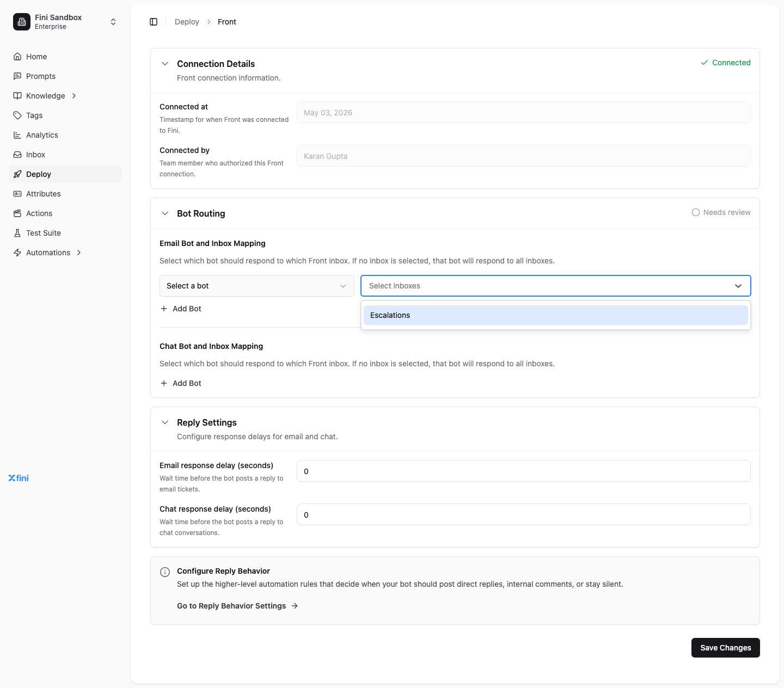The width and height of the screenshot is (784, 688).
Task: Collapse the Bot Routing section
Action: tap(165, 213)
